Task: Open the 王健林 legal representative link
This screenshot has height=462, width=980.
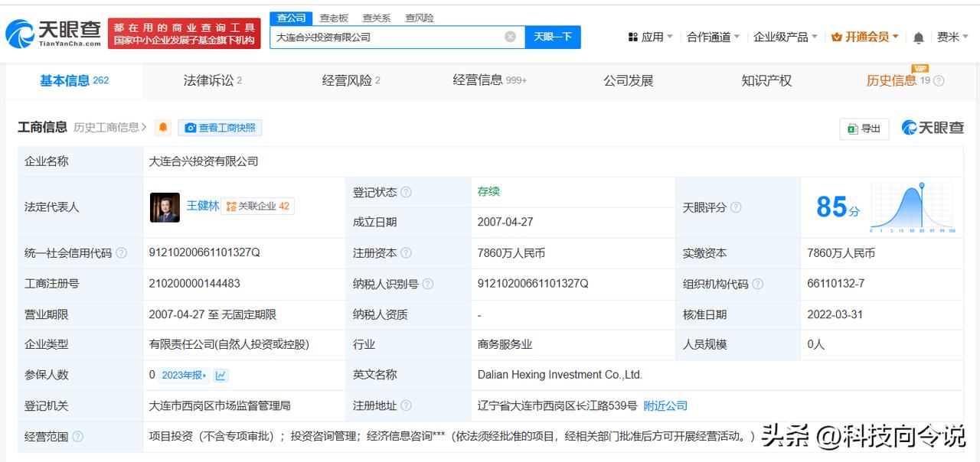Action: [203, 206]
